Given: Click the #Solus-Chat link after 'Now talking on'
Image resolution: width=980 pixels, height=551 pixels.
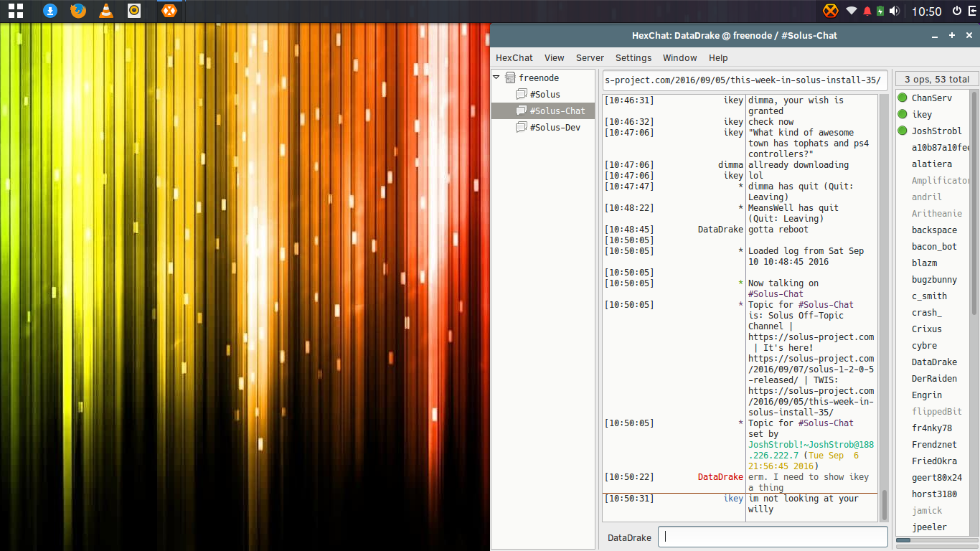Looking at the screenshot, I should click(776, 293).
